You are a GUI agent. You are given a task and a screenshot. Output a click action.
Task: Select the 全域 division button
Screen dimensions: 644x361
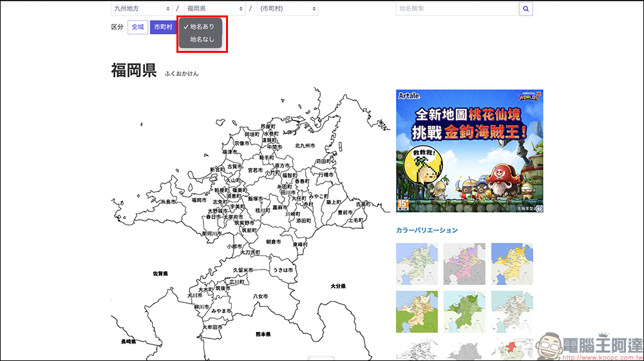point(138,27)
